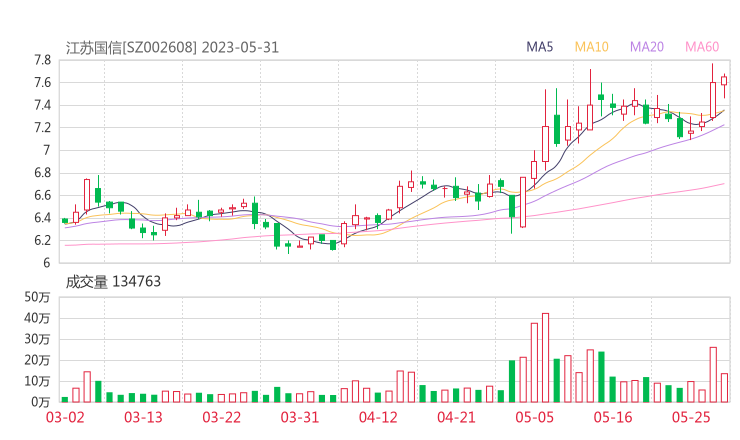Click the 6.6 price axis label
The image size is (740, 440).
pos(42,195)
